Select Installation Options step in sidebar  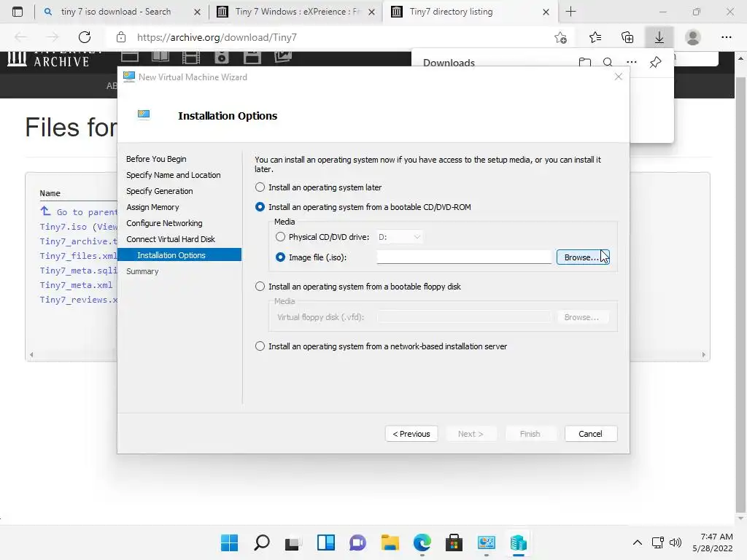179,254
